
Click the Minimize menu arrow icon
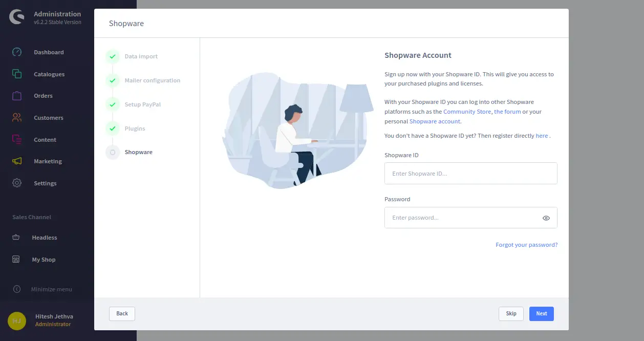click(x=16, y=289)
